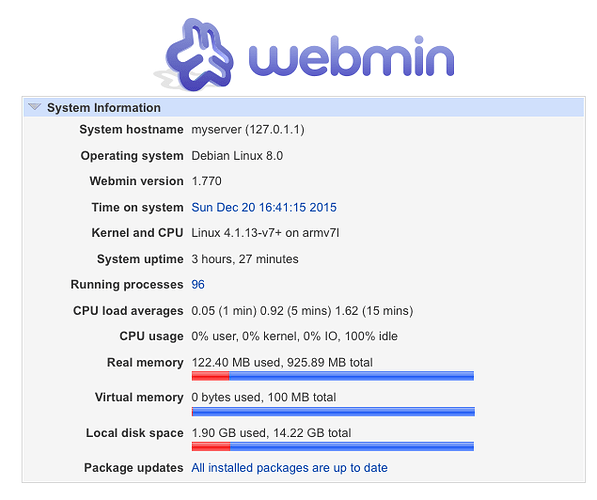This screenshot has height=500, width=597.
Task: Click the CPU load averages value
Action: click(302, 311)
